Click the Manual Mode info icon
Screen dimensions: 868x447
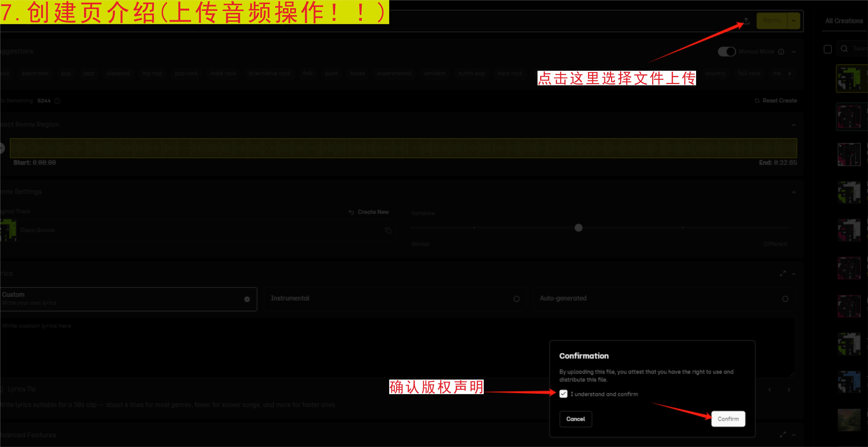coord(781,52)
